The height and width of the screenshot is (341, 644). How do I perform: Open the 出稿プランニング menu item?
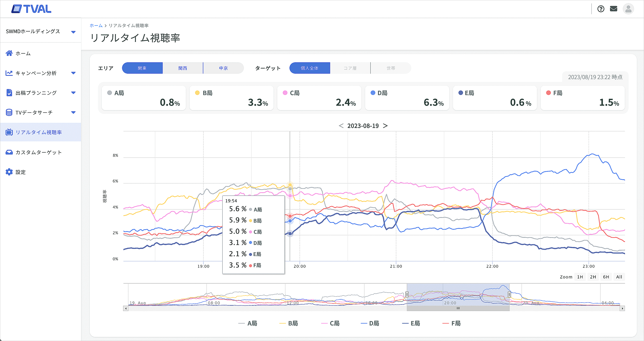coord(36,93)
